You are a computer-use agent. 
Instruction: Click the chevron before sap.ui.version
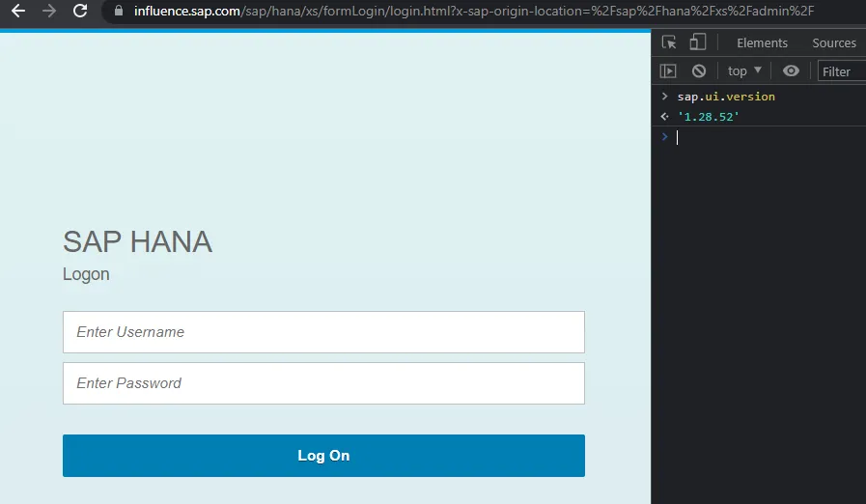point(664,97)
